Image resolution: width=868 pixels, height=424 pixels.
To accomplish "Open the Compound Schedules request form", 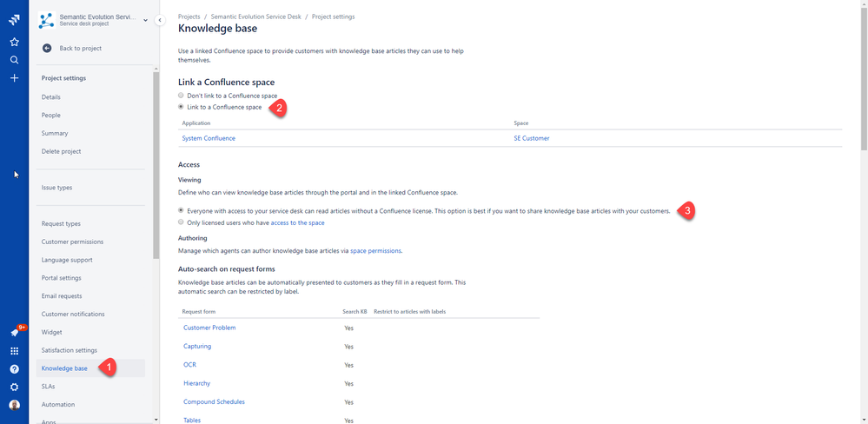I will coord(214,402).
